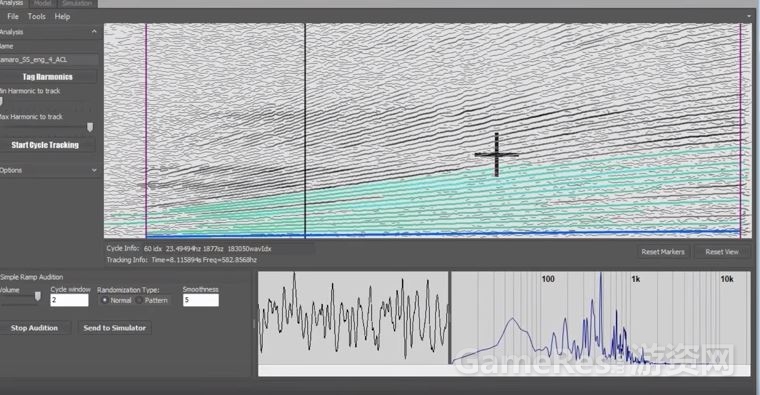760x395 pixels.
Task: Click the Volume slider handle
Action: coord(38,296)
